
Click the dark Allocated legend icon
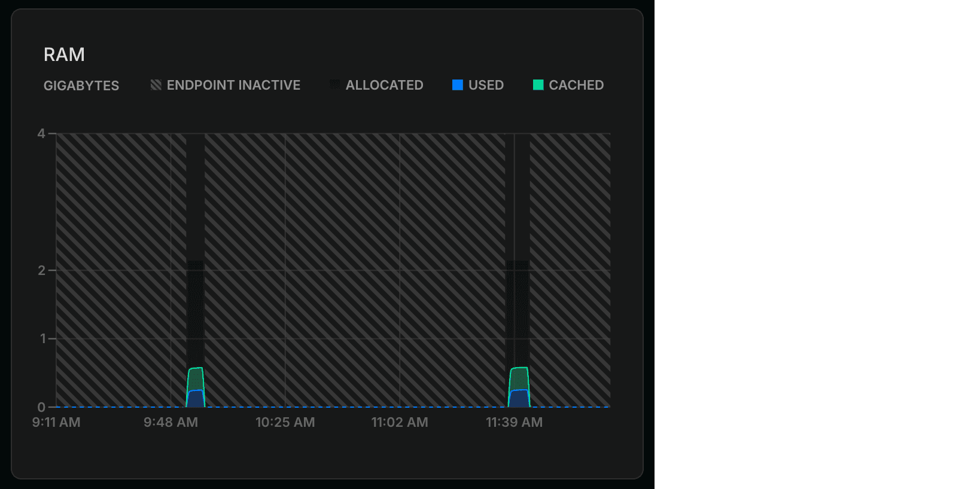pos(335,85)
